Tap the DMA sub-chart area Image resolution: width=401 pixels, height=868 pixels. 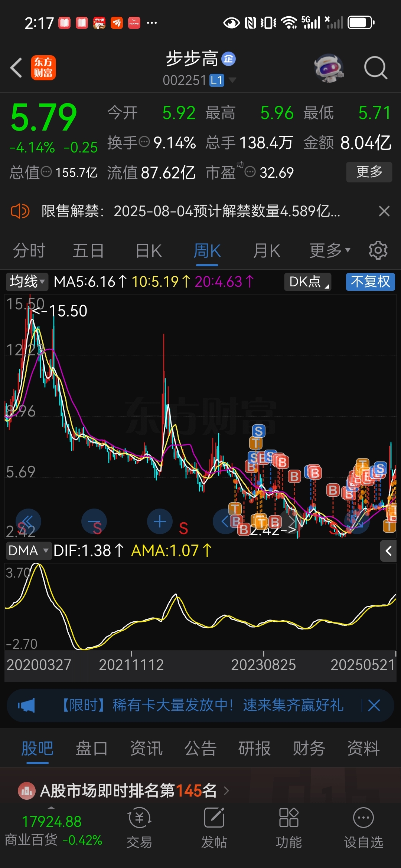coord(200,606)
